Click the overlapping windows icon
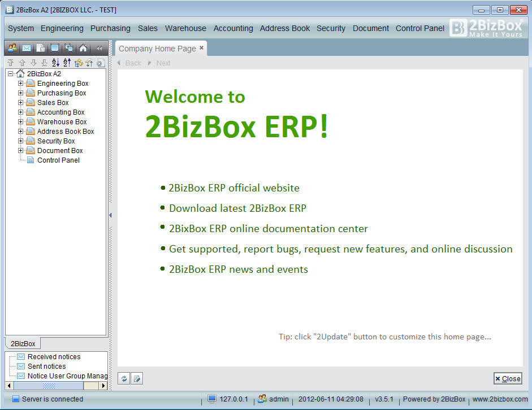This screenshot has height=410, width=532. [69, 48]
